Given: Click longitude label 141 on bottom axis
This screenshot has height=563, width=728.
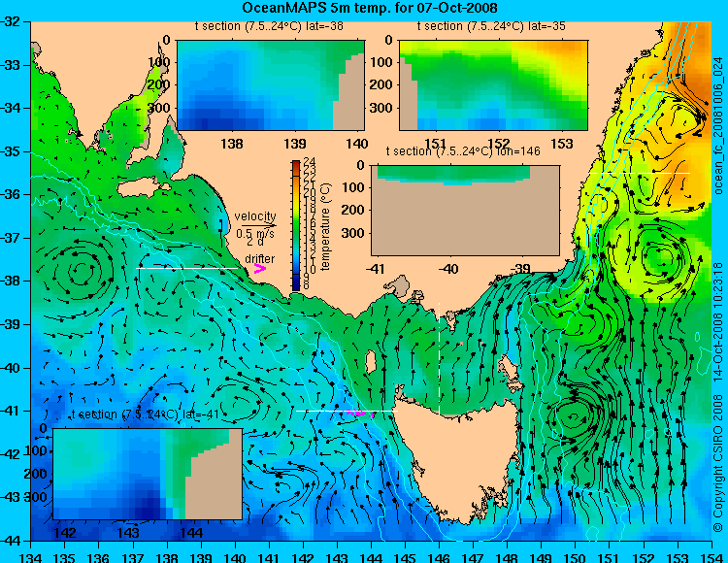Looking at the screenshot, I should 269,557.
